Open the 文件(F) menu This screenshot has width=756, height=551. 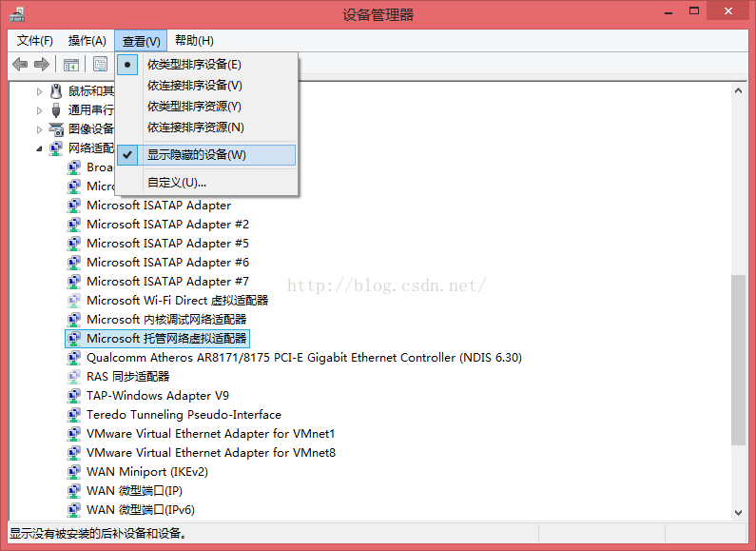[35, 41]
